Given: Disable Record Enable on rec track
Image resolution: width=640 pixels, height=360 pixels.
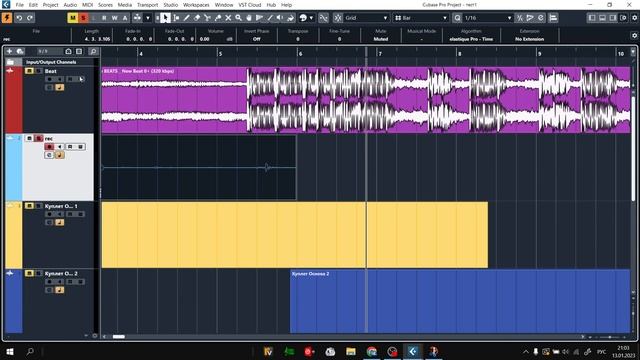Looking at the screenshot, I should (49, 147).
